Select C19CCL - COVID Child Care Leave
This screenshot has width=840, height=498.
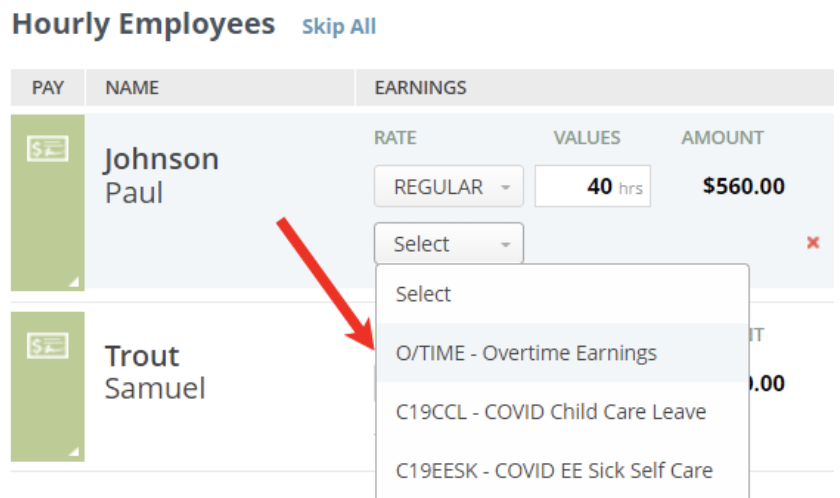click(x=550, y=411)
